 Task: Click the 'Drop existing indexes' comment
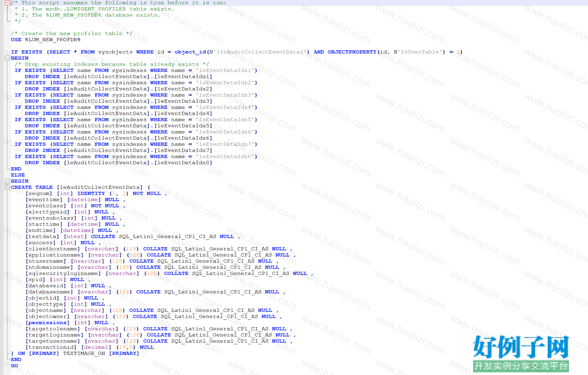tap(112, 64)
